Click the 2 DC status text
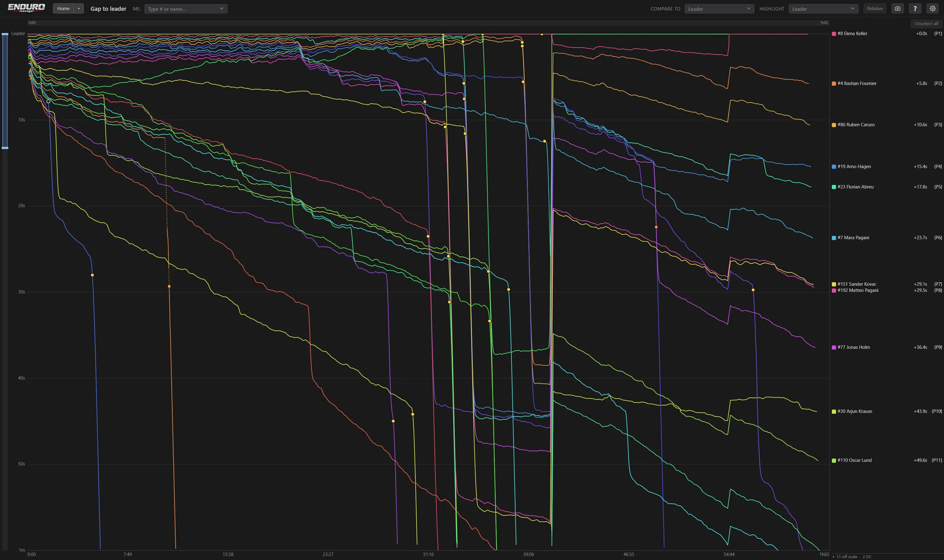944x560 pixels. (x=867, y=557)
